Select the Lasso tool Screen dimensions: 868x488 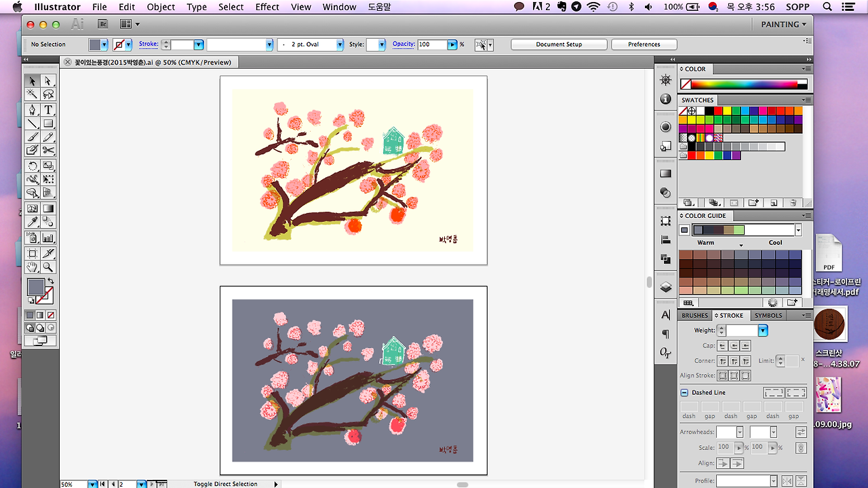pos(48,94)
